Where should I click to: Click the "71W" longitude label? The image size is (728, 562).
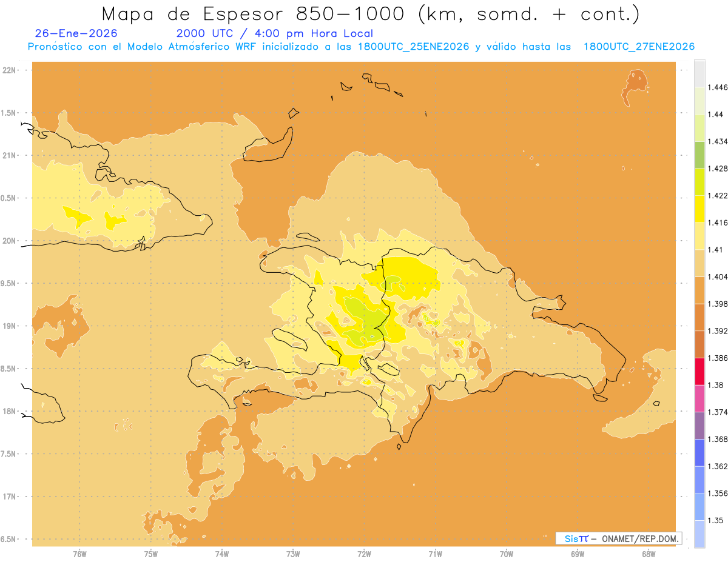(x=435, y=554)
